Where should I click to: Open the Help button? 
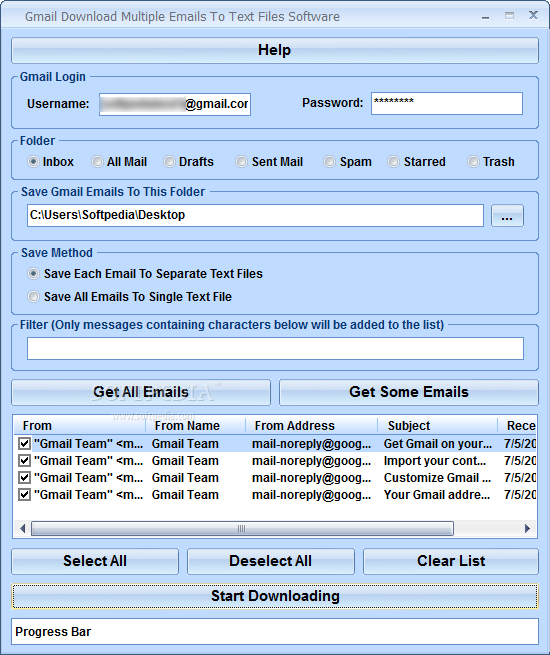click(275, 51)
